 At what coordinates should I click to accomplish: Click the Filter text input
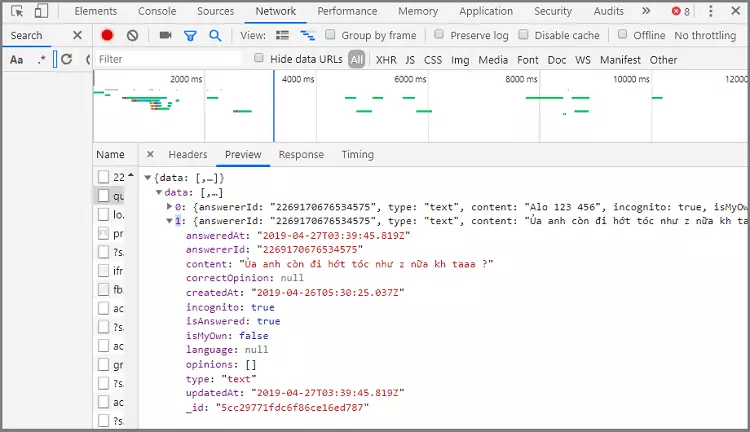[168, 59]
